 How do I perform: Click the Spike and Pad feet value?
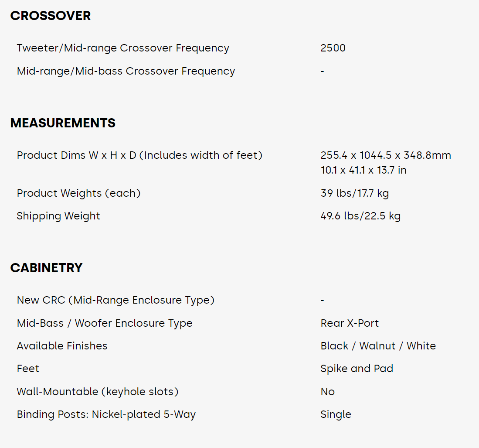[x=357, y=369]
